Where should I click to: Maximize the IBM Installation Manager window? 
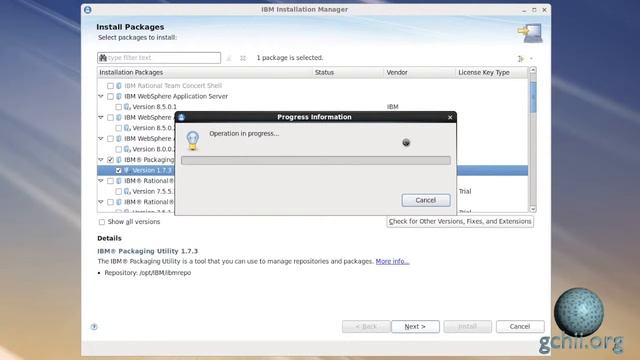click(534, 10)
